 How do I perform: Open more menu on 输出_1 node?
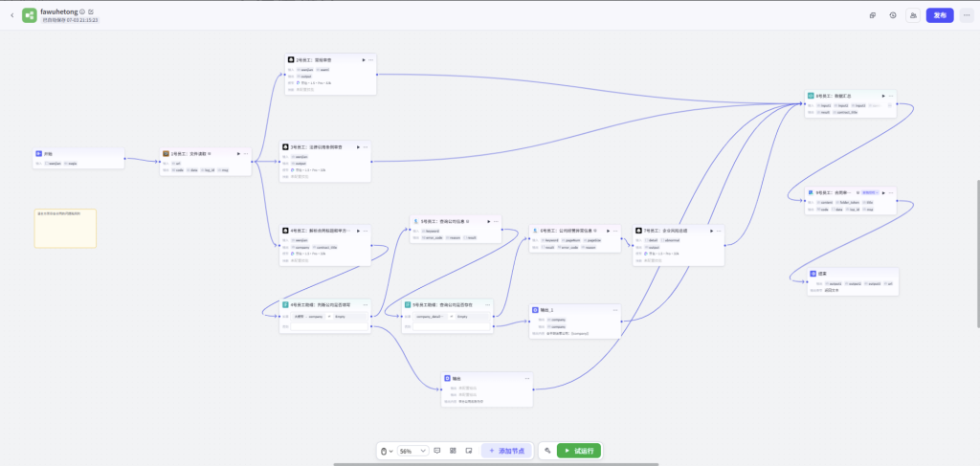click(614, 310)
